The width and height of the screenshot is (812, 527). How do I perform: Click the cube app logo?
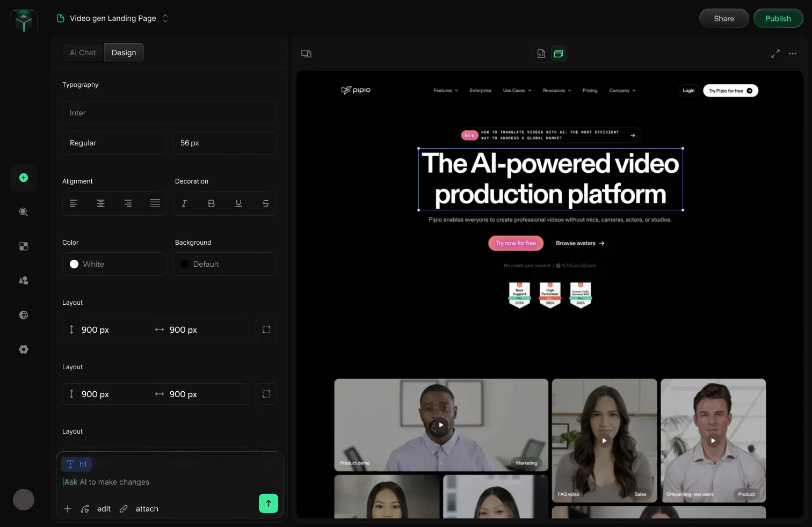tap(24, 23)
